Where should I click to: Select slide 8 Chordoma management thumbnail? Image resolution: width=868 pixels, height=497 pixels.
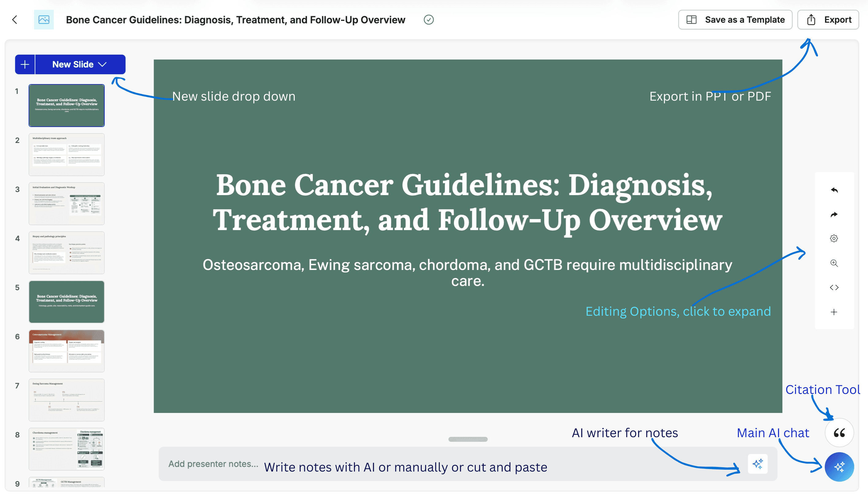[x=67, y=449]
